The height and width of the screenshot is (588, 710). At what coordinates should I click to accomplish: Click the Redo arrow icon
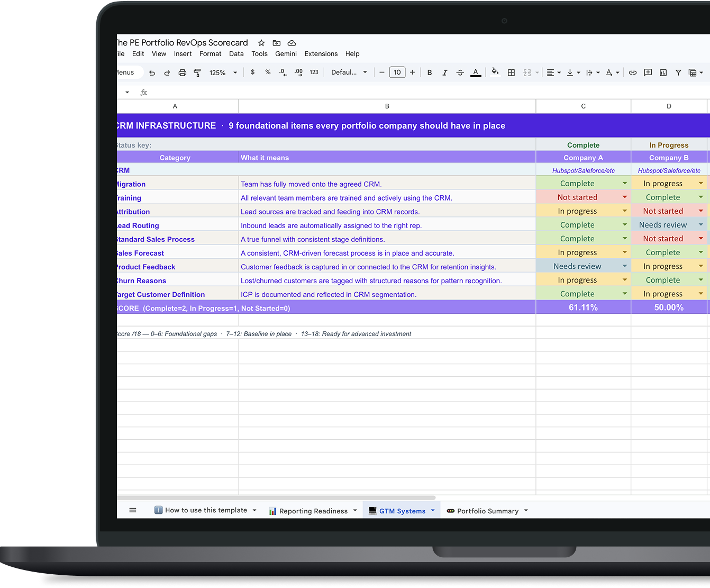coord(167,73)
